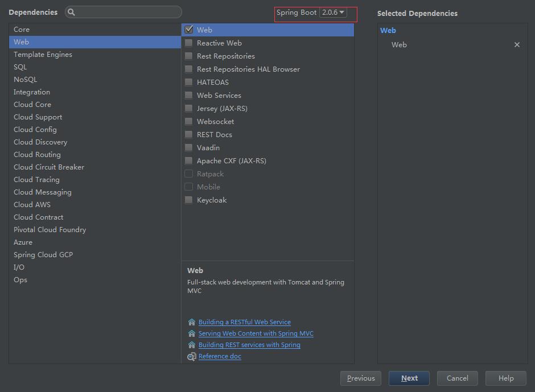Open the Serving Web Content with Spring MVC link
The width and height of the screenshot is (535, 392).
click(x=256, y=333)
